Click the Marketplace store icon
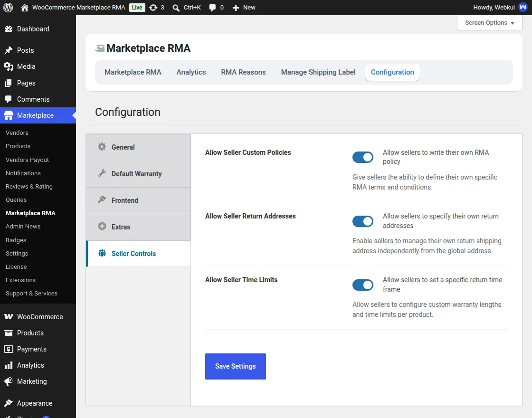 click(9, 115)
